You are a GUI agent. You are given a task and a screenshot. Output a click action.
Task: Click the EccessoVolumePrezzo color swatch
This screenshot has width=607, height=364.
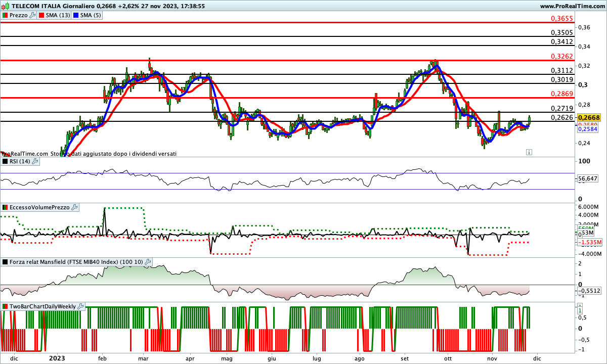tap(5, 207)
